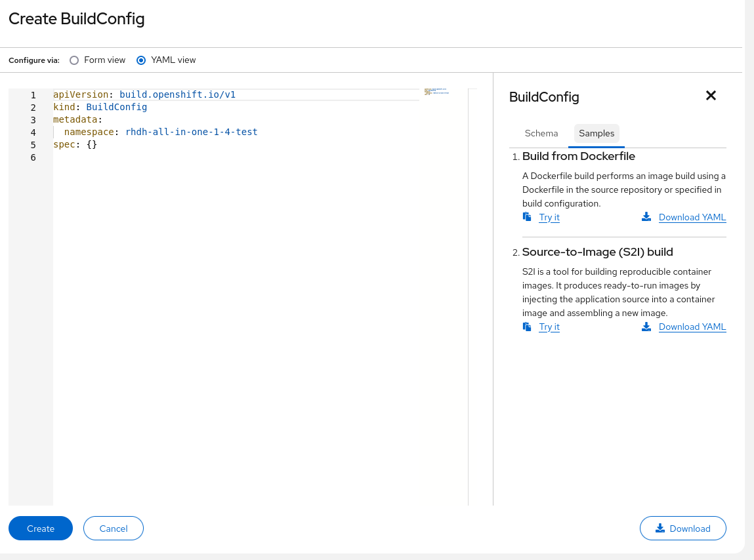Switch to the Schema tab
754x560 pixels.
click(x=541, y=134)
